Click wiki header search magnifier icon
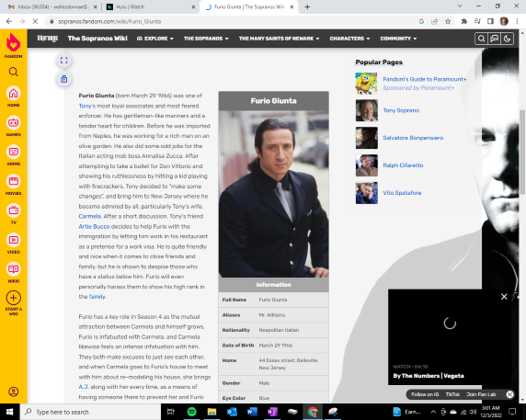The image size is (526, 420). (x=481, y=39)
